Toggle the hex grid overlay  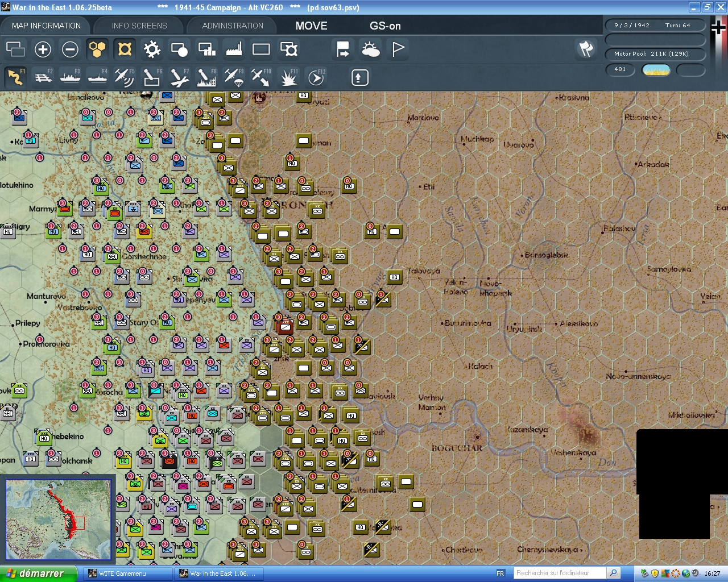pyautogui.click(x=97, y=49)
